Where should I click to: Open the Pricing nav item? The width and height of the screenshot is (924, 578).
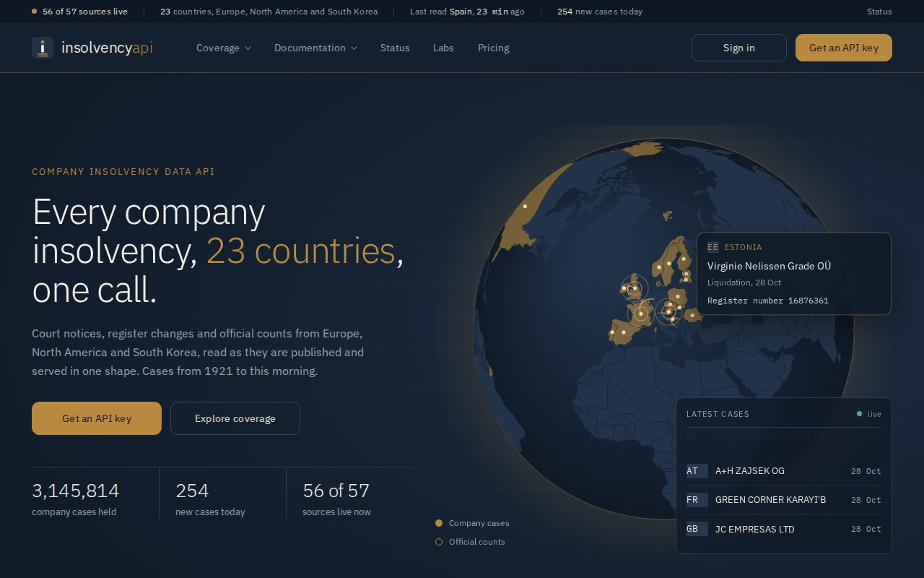(494, 48)
